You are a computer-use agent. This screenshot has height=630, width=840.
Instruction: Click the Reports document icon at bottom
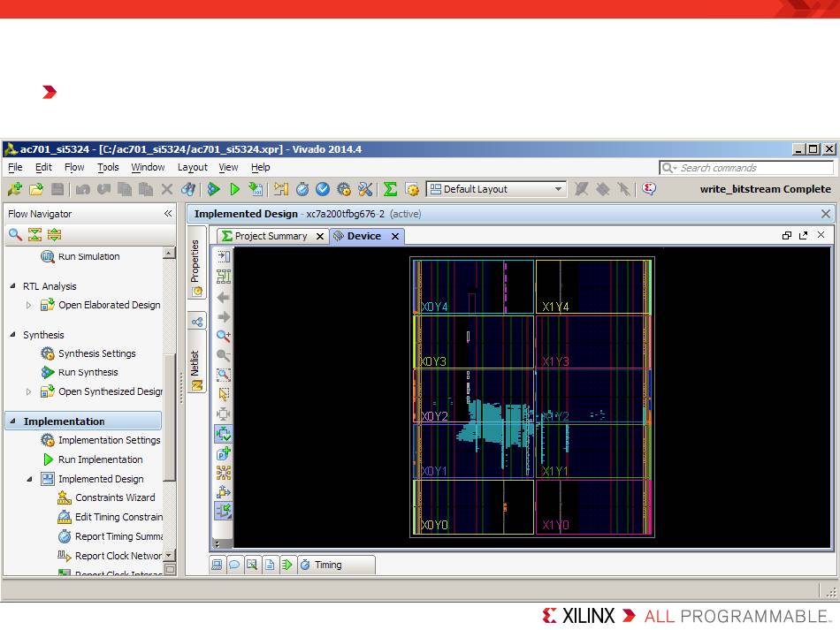coord(270,565)
